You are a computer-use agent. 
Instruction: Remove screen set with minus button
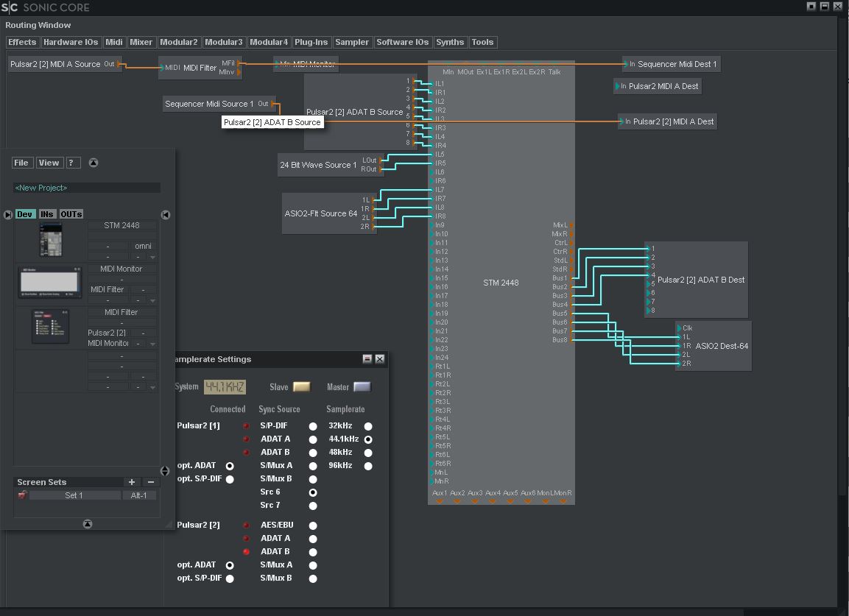click(x=150, y=482)
